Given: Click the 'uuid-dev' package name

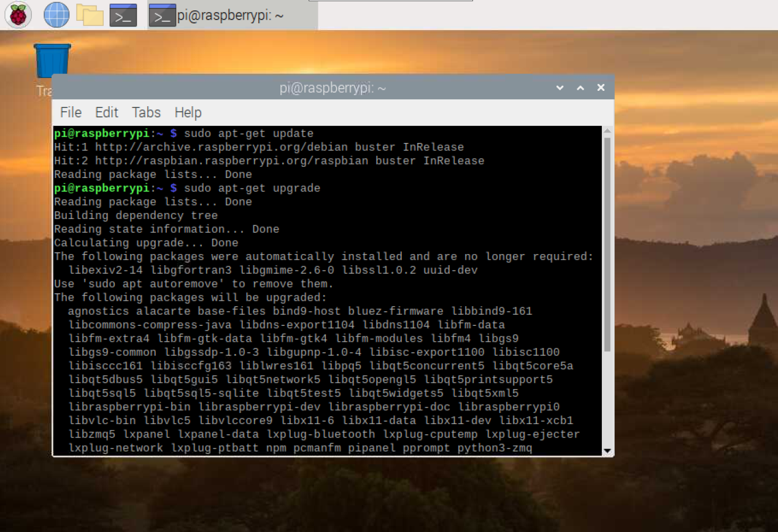Looking at the screenshot, I should click(450, 270).
